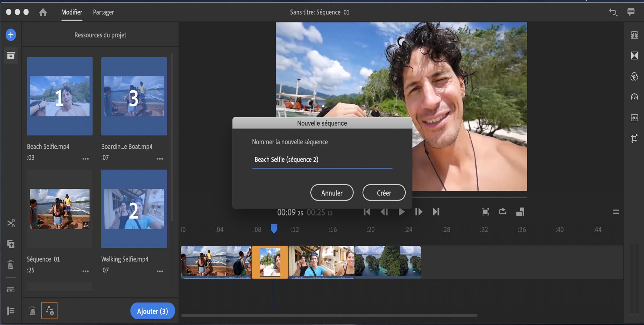The image size is (644, 325).
Task: Open the transitions panel icon
Action: click(x=634, y=56)
